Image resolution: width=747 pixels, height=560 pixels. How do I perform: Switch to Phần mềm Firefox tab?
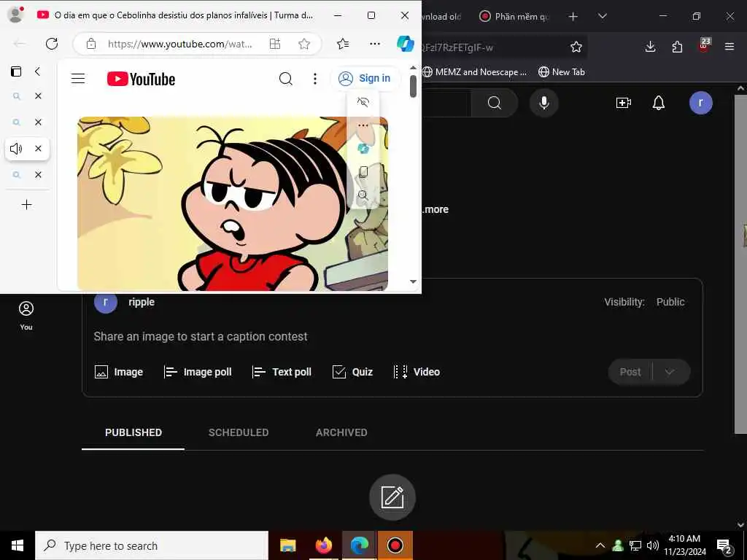pyautogui.click(x=516, y=17)
